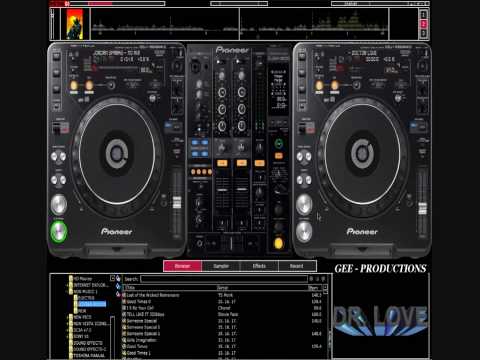480x360 pixels.
Task: Click the album art thumbnail at top left
Action: [x=75, y=24]
